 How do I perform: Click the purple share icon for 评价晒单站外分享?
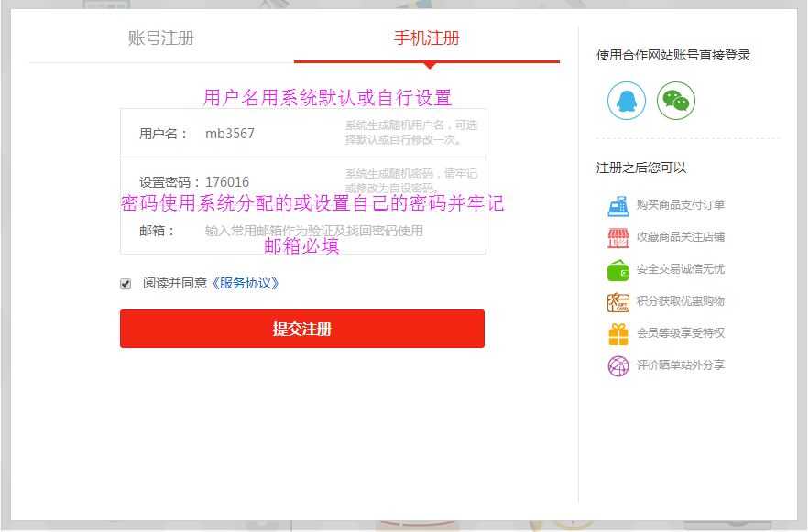[x=618, y=366]
